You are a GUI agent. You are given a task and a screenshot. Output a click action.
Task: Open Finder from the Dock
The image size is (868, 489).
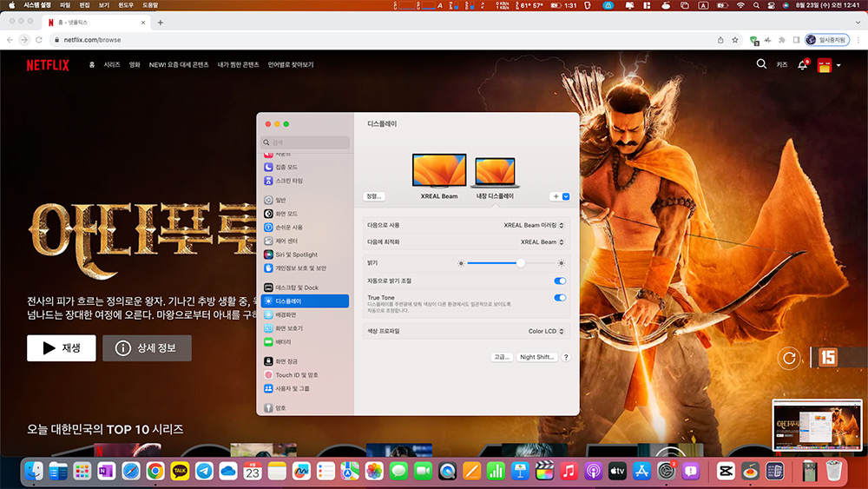pos(35,472)
